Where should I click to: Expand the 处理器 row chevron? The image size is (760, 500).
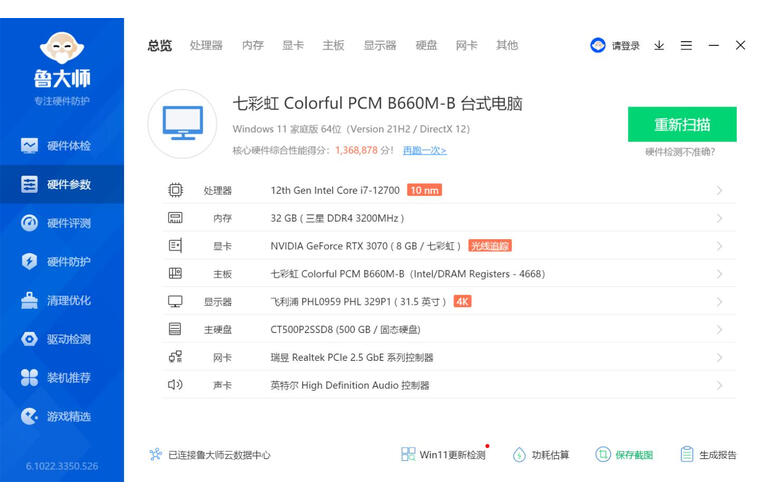point(719,190)
